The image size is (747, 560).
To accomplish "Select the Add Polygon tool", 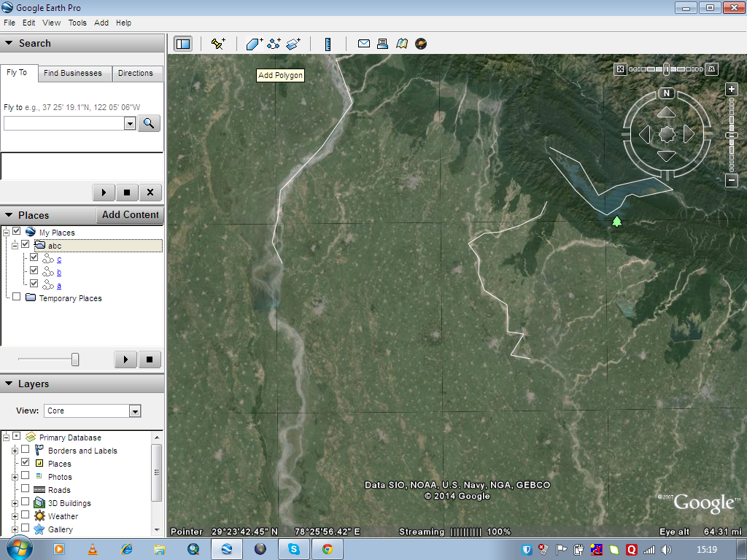I will coord(253,44).
